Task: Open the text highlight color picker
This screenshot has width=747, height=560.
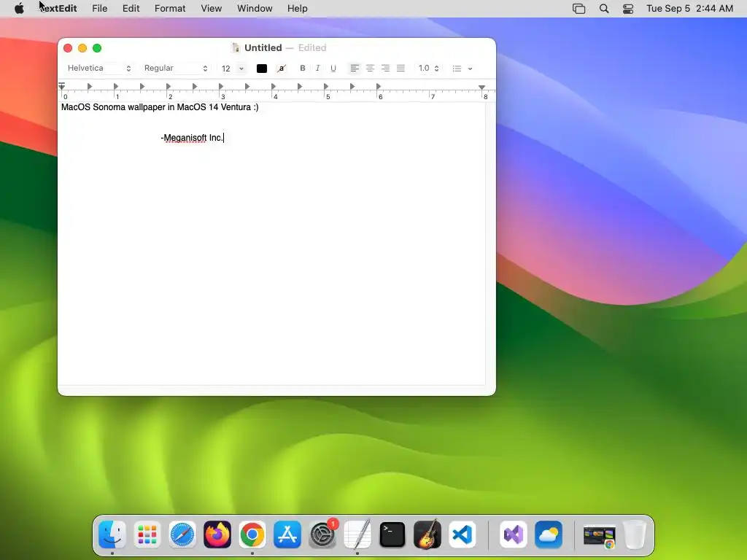Action: coord(282,69)
